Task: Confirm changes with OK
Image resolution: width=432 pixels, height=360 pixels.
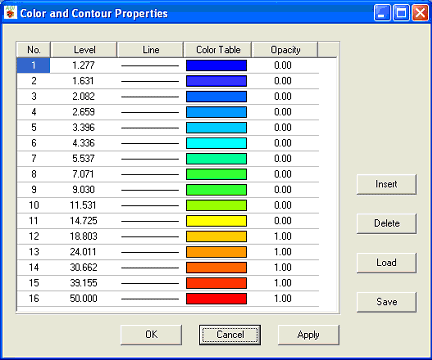Action: click(x=151, y=335)
